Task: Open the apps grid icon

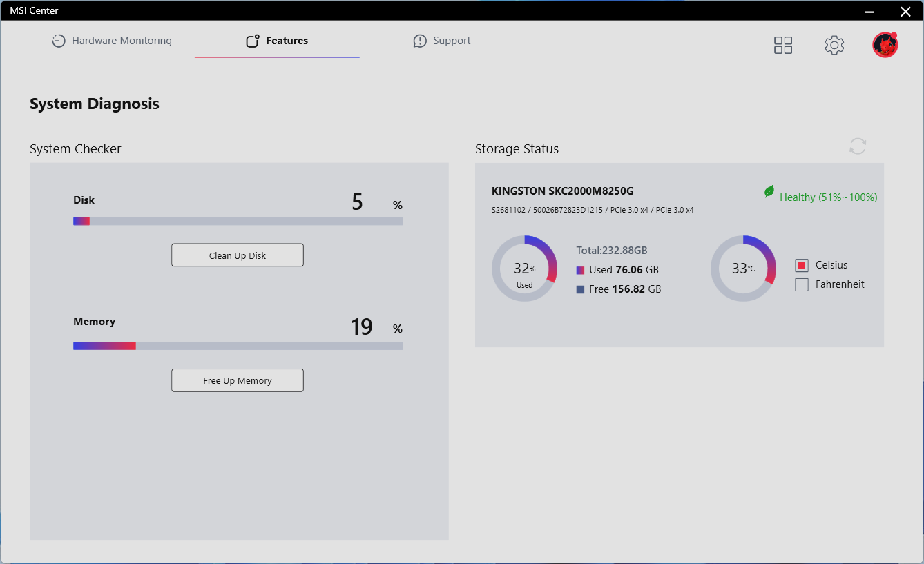Action: (x=783, y=46)
